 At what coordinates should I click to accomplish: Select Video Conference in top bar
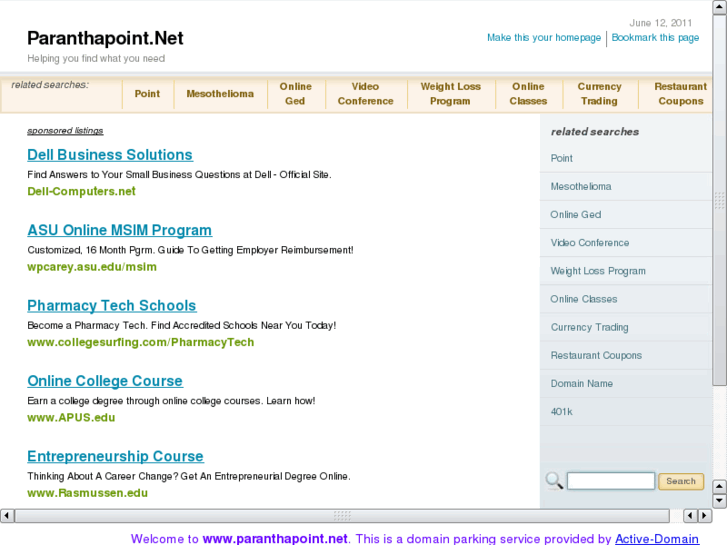[x=365, y=94]
